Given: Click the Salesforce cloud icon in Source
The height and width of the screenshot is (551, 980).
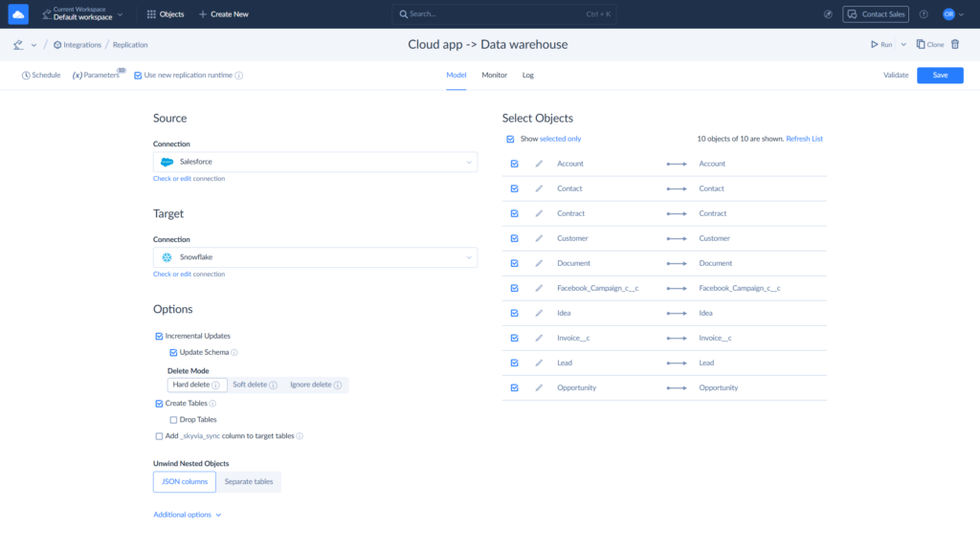Looking at the screenshot, I should click(167, 162).
